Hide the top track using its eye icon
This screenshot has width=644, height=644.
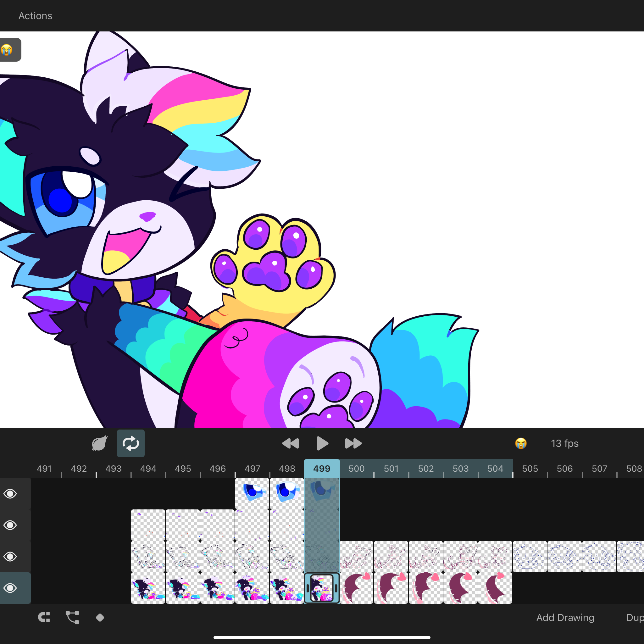coord(10,494)
